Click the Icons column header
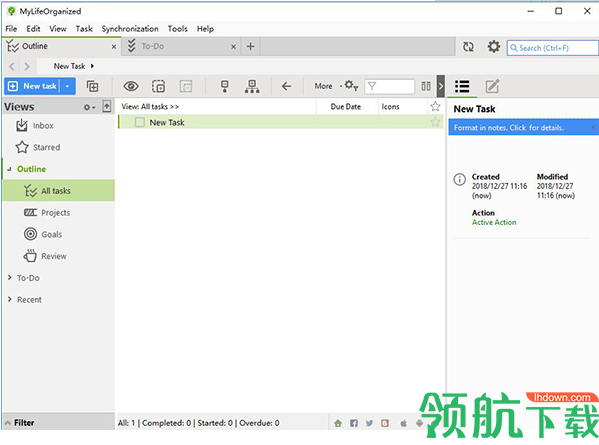 [390, 107]
